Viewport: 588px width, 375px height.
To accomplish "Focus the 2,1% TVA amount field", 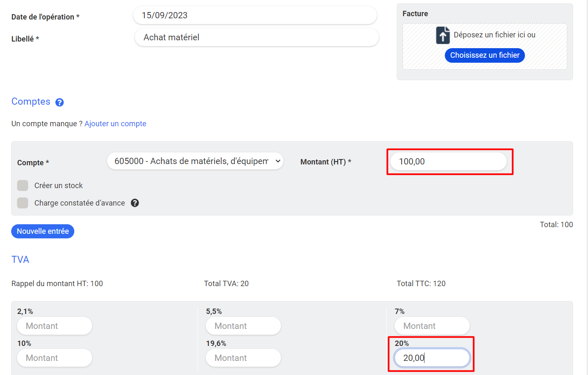I will point(54,326).
